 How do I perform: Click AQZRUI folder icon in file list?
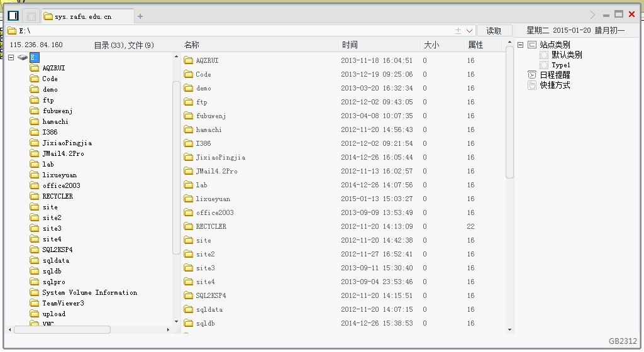tap(189, 60)
